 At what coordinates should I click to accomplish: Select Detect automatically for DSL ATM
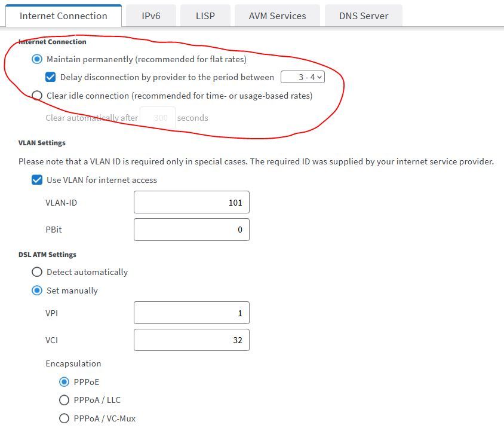(x=37, y=272)
